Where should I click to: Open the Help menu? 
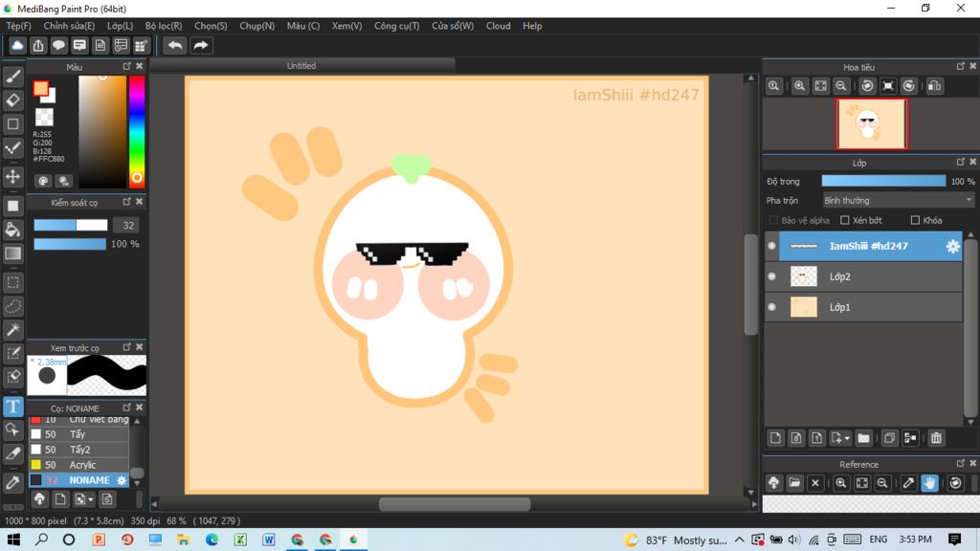click(532, 26)
